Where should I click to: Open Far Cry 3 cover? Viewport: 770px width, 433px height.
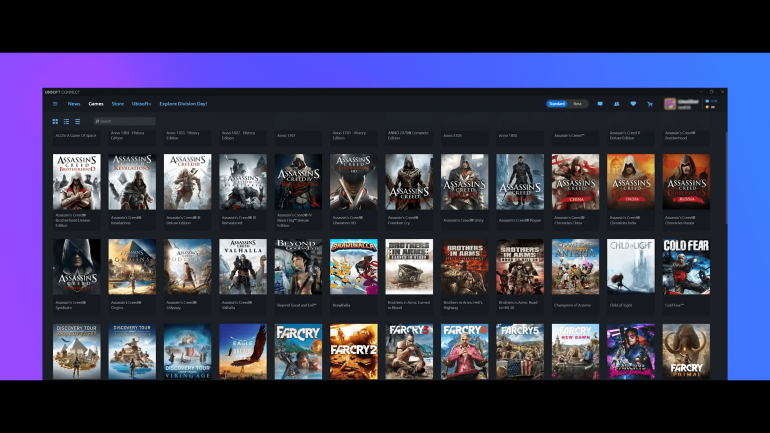click(x=409, y=352)
